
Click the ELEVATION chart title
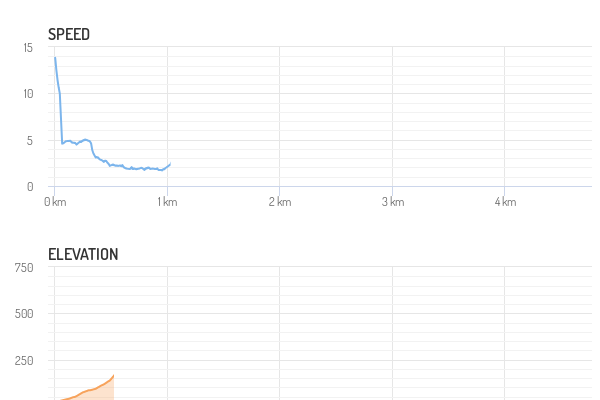pos(83,254)
